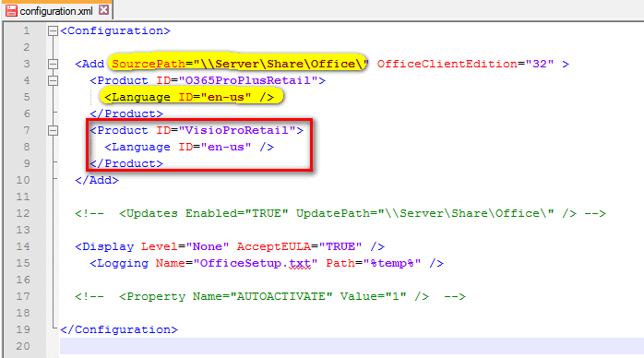Screen dimensions: 644x358
Task: Click the SourcePath attribute name
Action: 149,64
